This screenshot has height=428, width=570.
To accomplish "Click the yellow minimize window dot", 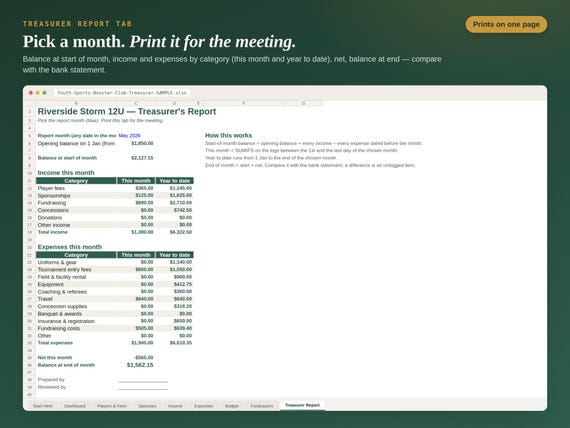I will [37, 93].
